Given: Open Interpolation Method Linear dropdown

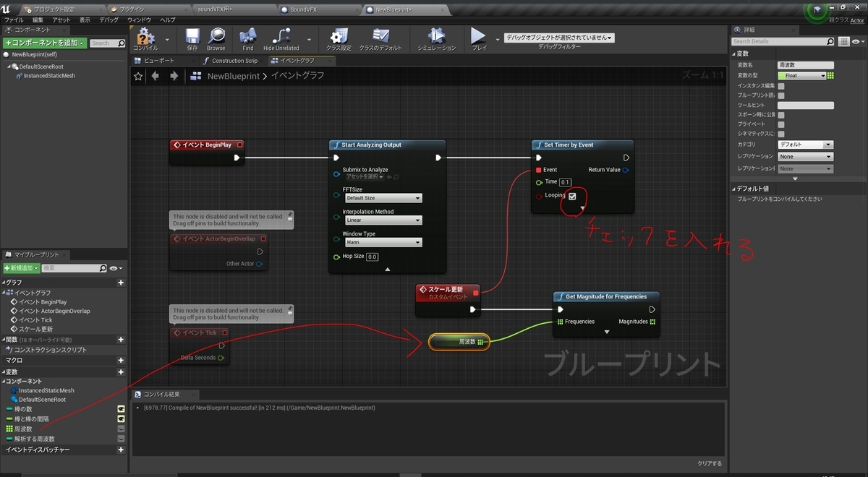Looking at the screenshot, I should pyautogui.click(x=383, y=220).
